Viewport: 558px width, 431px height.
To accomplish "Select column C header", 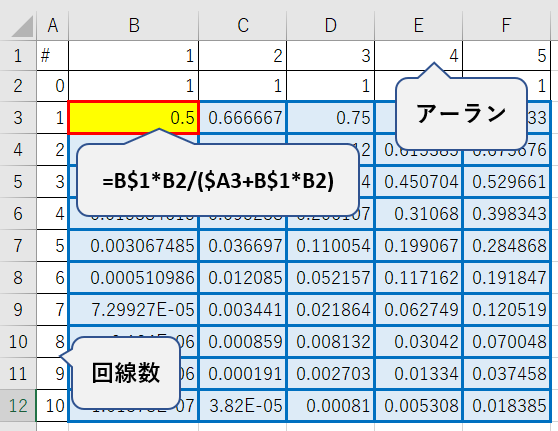I will coord(242,26).
